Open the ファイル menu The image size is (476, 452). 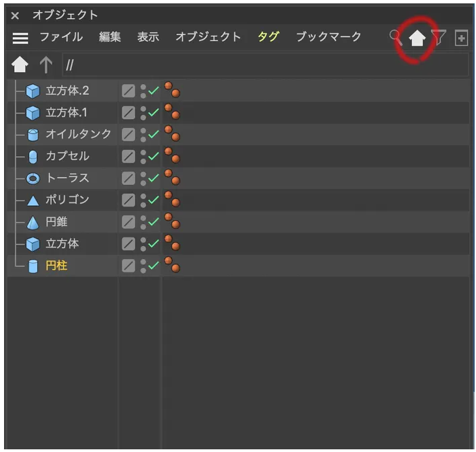61,37
